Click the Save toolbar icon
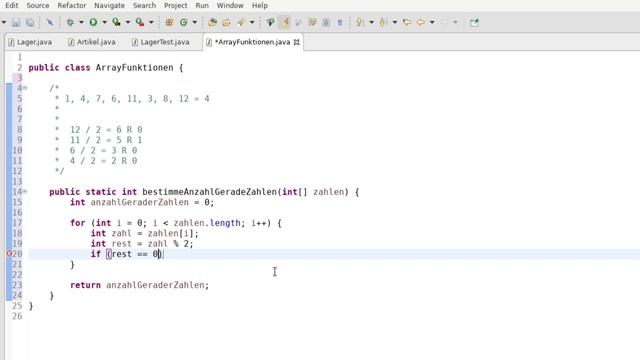Screen dimensions: 640x360 tap(16, 22)
